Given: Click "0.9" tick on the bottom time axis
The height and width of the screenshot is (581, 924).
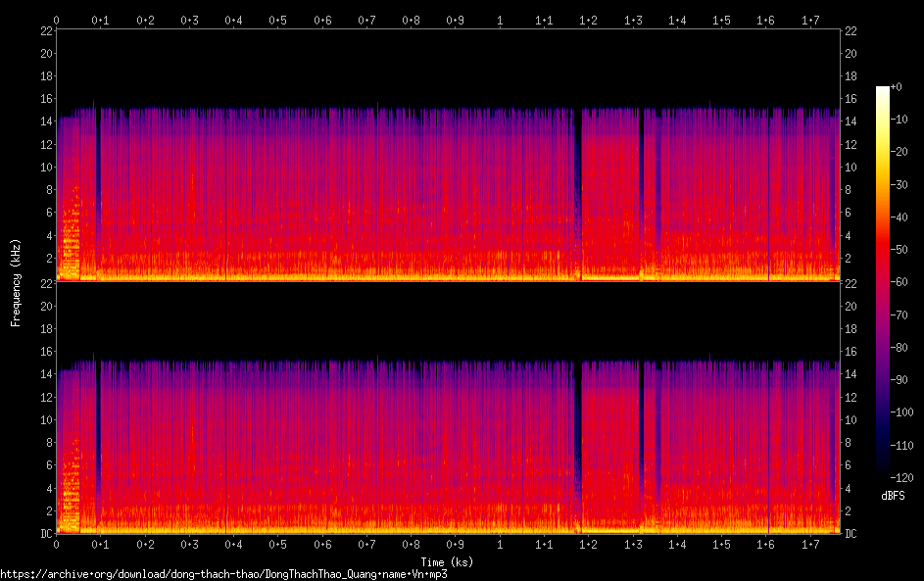Looking at the screenshot, I should coord(455,544).
